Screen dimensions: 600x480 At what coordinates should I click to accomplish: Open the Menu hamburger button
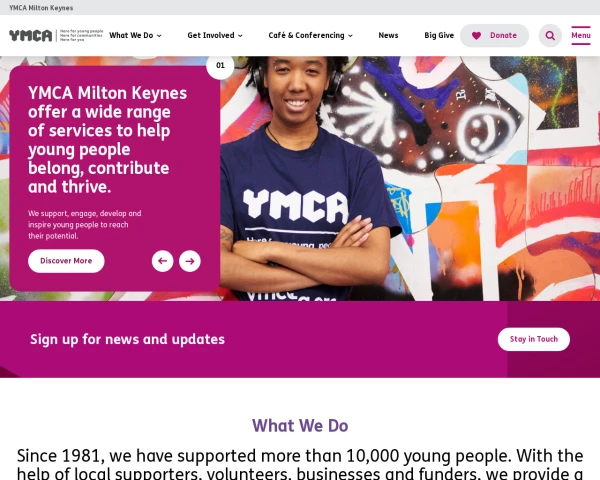click(x=581, y=36)
